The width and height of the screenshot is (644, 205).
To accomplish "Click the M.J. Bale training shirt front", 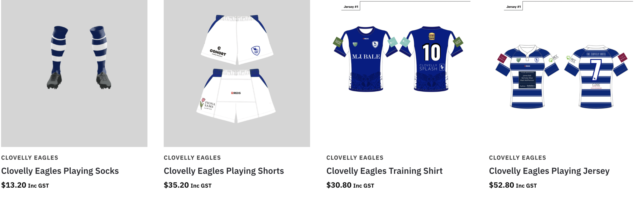I will click(366, 59).
